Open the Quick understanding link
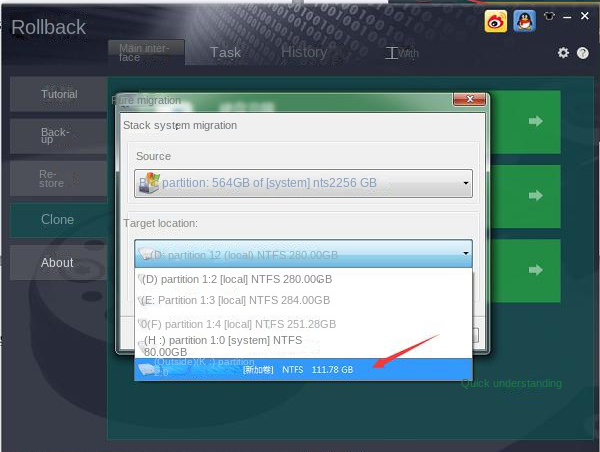This screenshot has width=600, height=452. tap(511, 383)
